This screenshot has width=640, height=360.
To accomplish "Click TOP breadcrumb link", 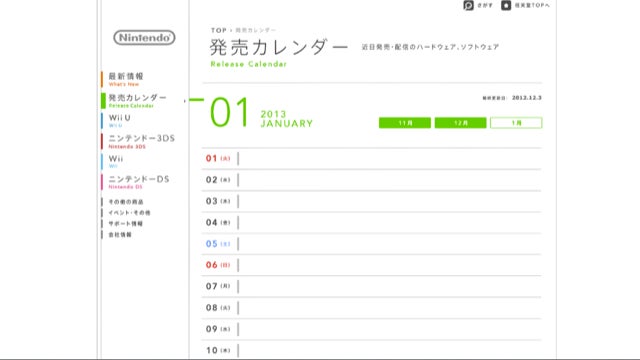I will [x=218, y=30].
